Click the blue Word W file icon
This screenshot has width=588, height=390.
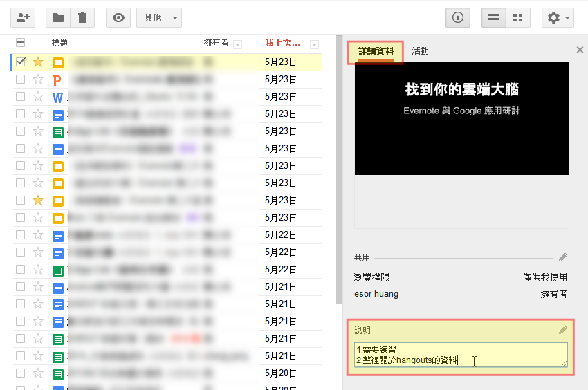click(x=57, y=98)
